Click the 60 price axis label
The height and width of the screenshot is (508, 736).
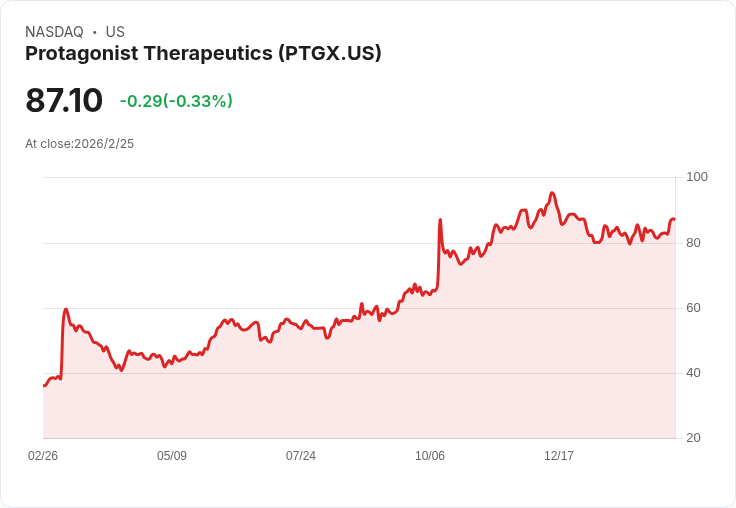point(693,308)
